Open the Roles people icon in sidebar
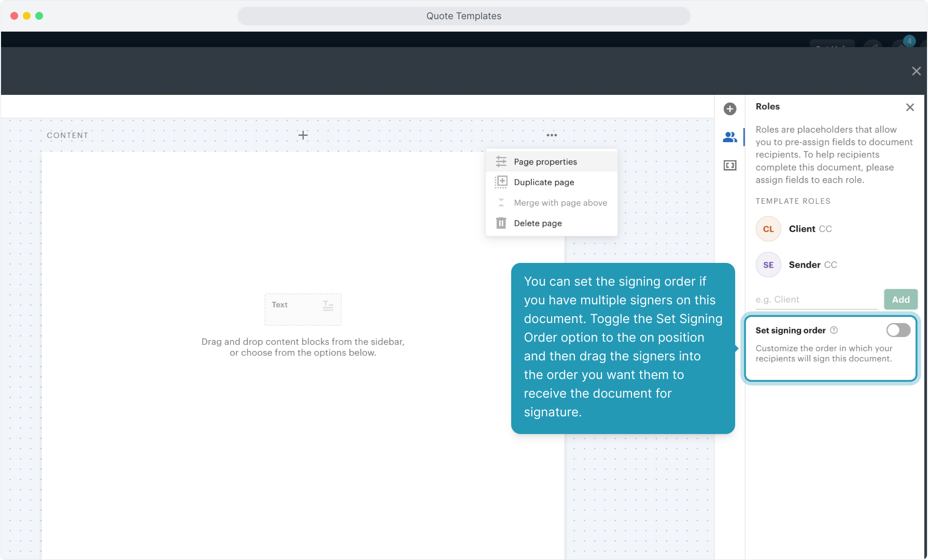This screenshot has height=560, width=928. point(730,137)
